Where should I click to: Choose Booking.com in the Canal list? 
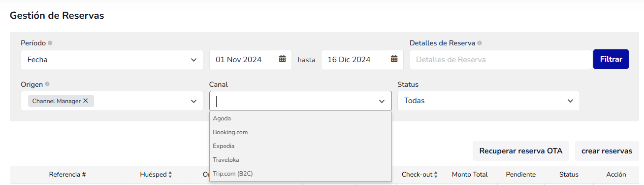click(x=300, y=132)
